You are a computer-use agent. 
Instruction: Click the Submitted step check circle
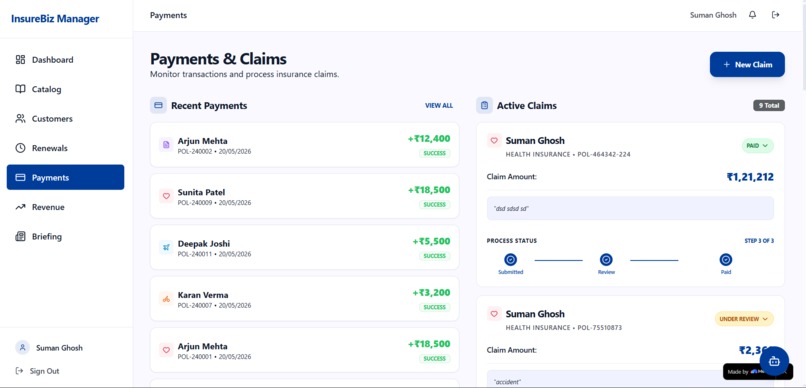point(510,260)
